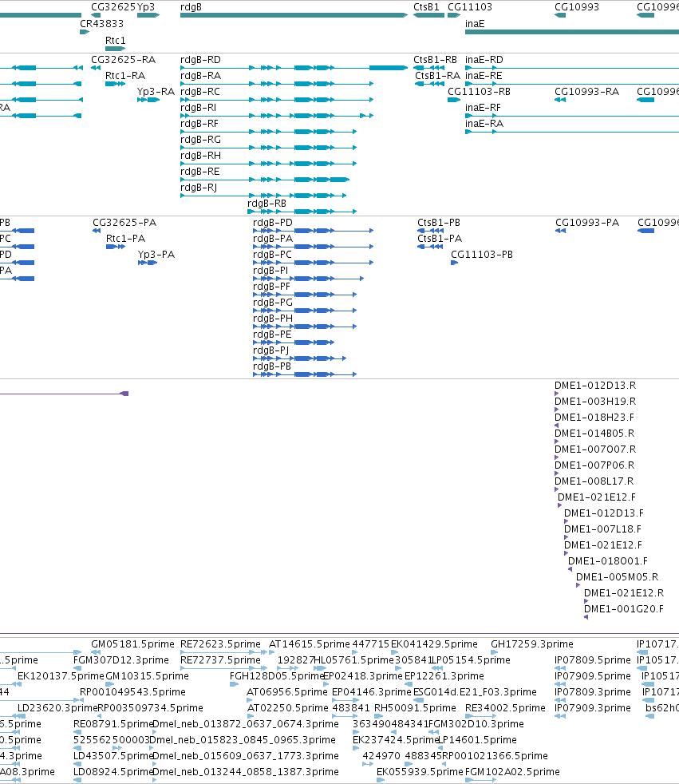This screenshot has width=679, height=784.
Task: Select transcript rdgB-RG
Action: [268, 148]
